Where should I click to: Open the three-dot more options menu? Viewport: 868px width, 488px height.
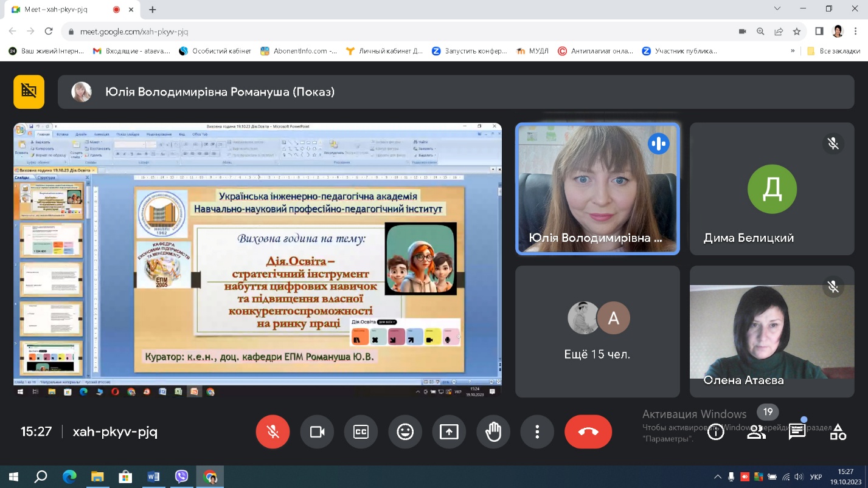click(537, 431)
